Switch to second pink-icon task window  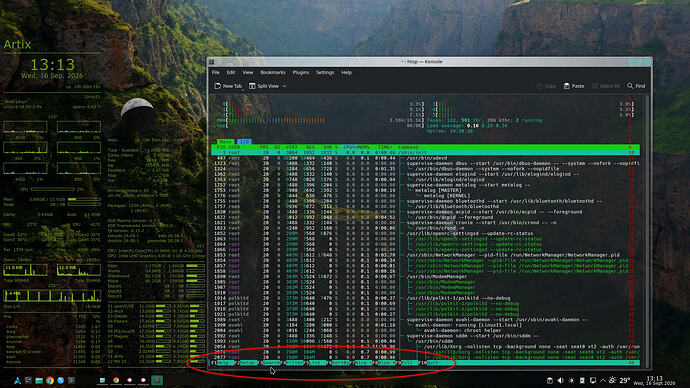point(143,381)
